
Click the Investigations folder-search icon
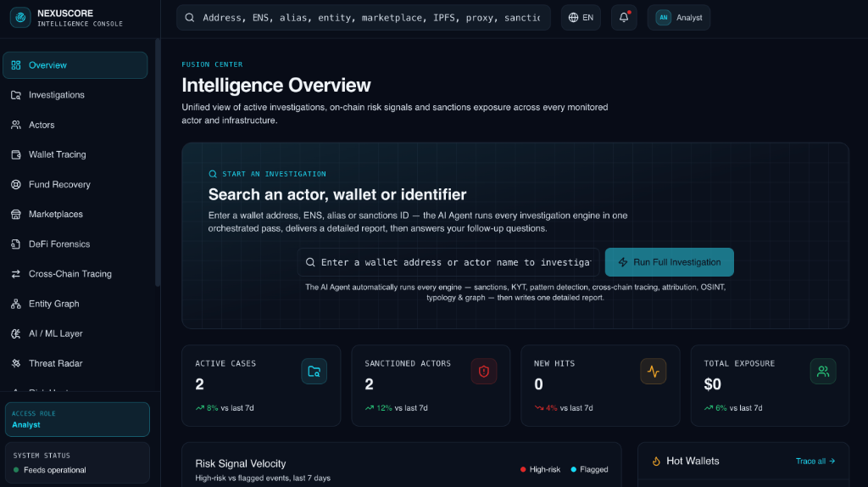pyautogui.click(x=16, y=95)
